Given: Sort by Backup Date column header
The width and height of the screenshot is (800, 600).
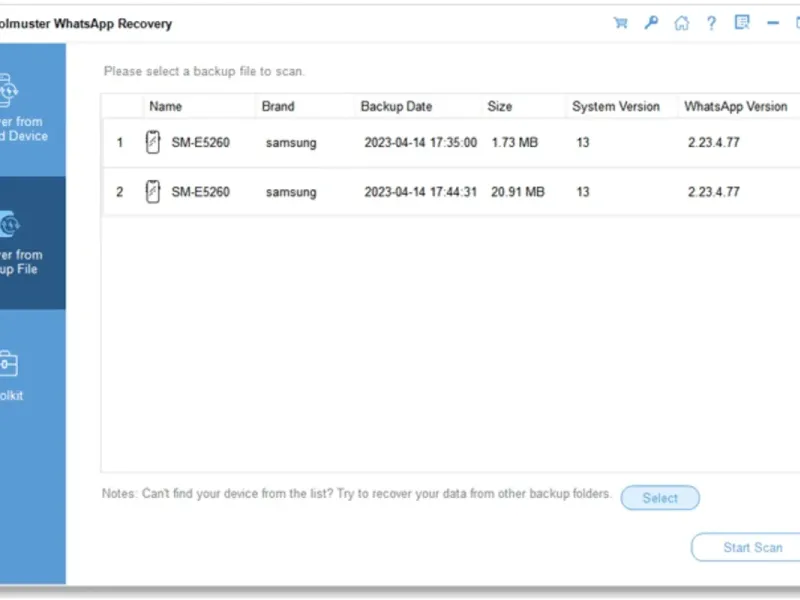Looking at the screenshot, I should pos(396,106).
